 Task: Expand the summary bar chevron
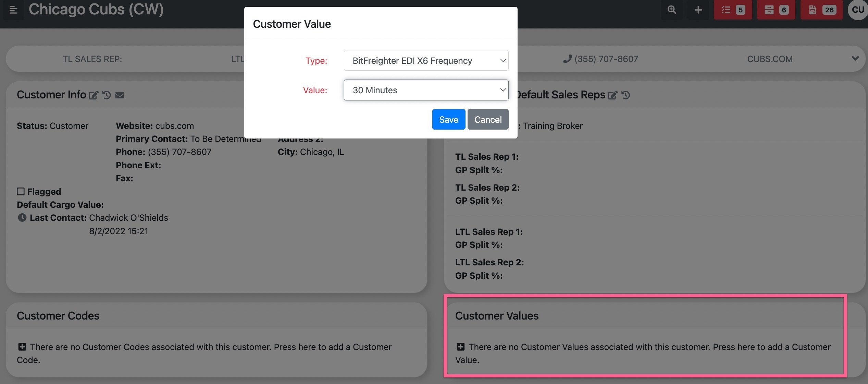click(855, 59)
